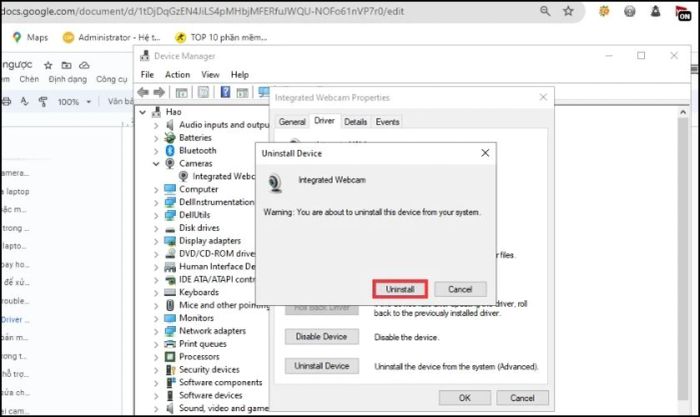Image resolution: width=700 pixels, height=417 pixels.
Task: Select the Print queues tree item
Action: (x=203, y=344)
